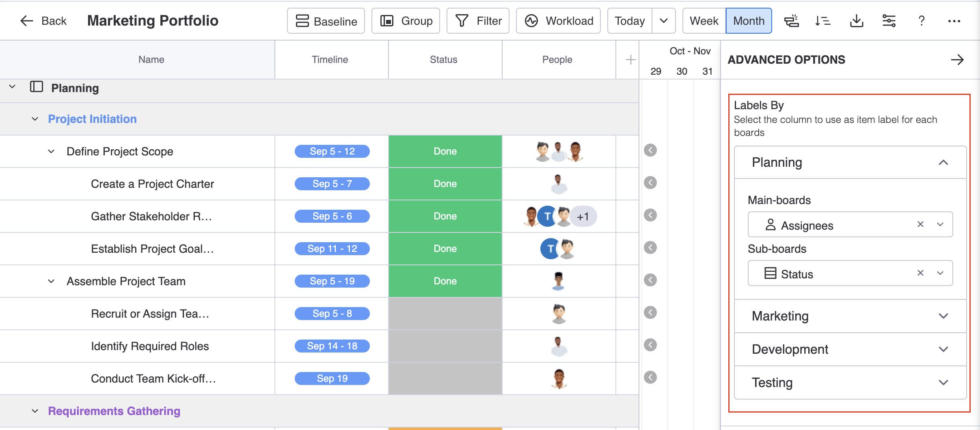
Task: Open the Workload view
Action: 558,21
